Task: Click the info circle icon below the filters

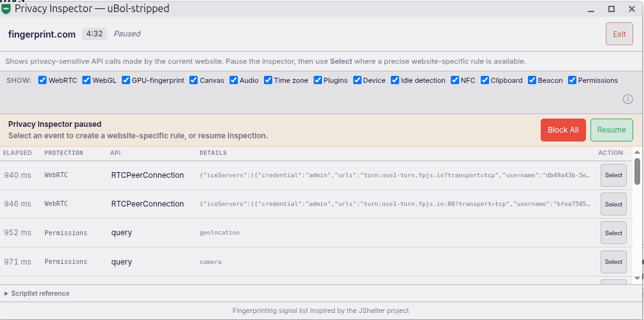Action: pyautogui.click(x=627, y=99)
